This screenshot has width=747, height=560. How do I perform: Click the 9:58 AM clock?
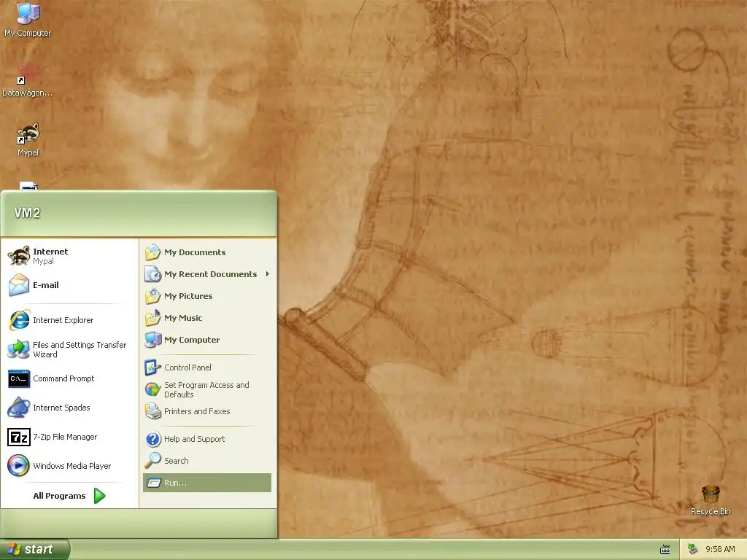click(x=720, y=549)
